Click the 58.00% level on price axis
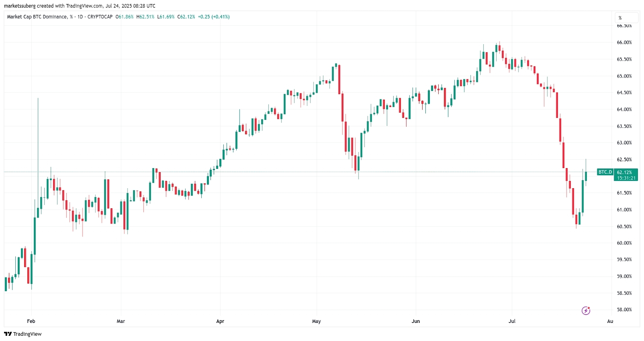The width and height of the screenshot is (644, 341). pyautogui.click(x=624, y=310)
